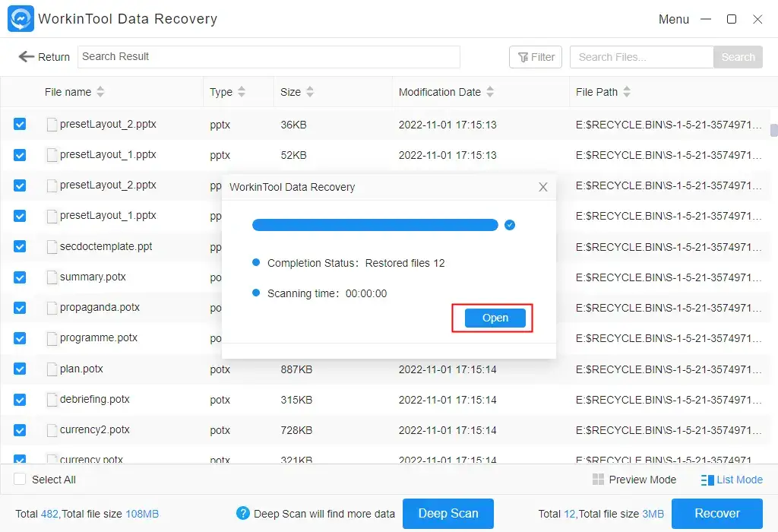The width and height of the screenshot is (778, 532).
Task: Click the file icon of programme.potx
Action: coord(52,338)
